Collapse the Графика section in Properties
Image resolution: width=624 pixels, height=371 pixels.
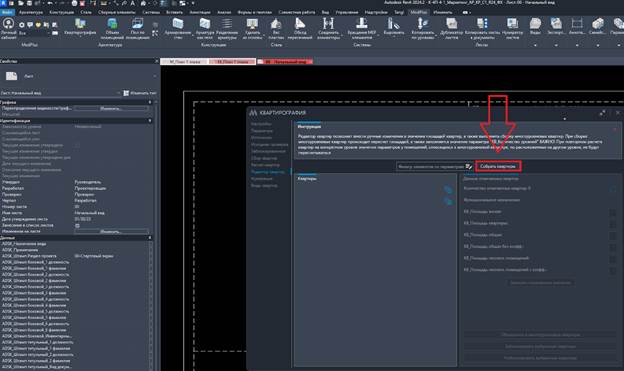point(150,102)
